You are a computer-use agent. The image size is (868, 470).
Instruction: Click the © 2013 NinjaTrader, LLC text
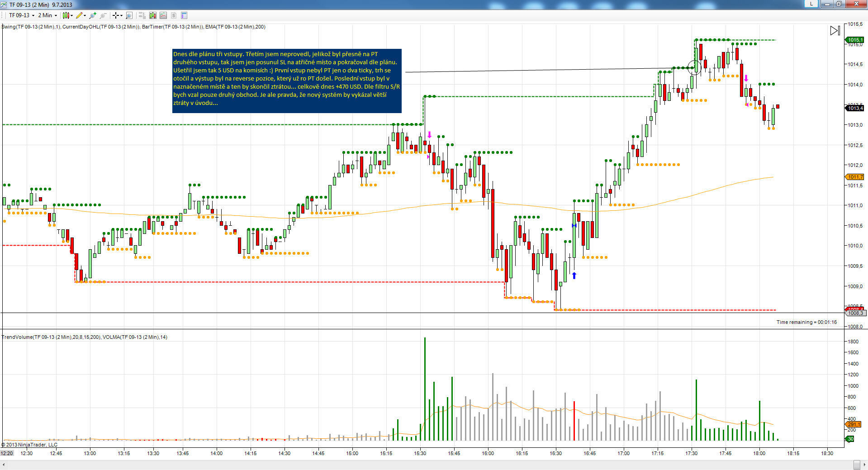pos(29,445)
